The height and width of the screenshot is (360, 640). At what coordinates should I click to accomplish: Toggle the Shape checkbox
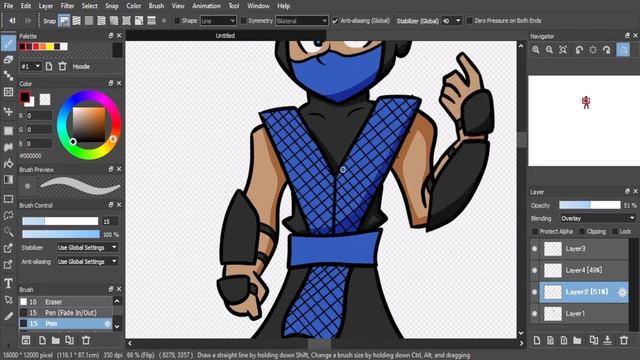177,20
